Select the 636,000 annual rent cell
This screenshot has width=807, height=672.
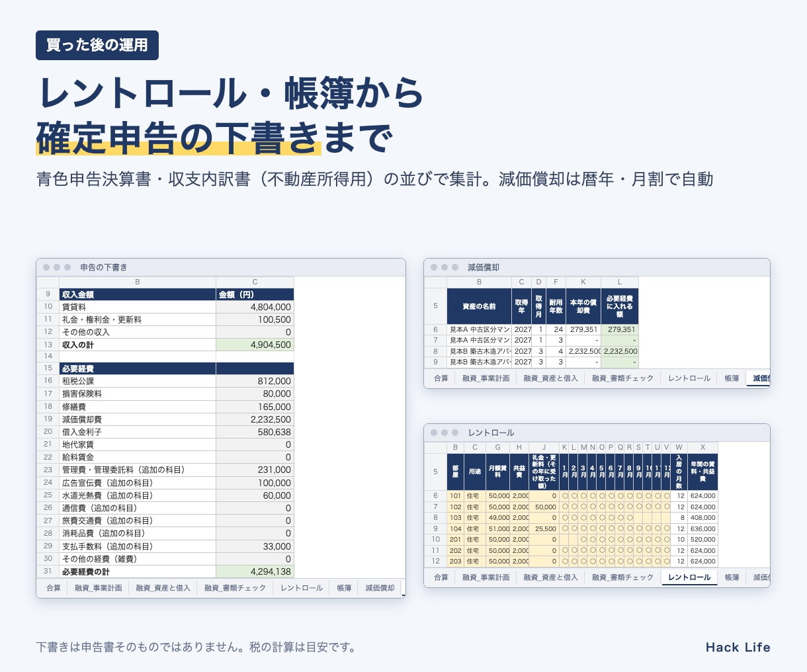(x=702, y=528)
